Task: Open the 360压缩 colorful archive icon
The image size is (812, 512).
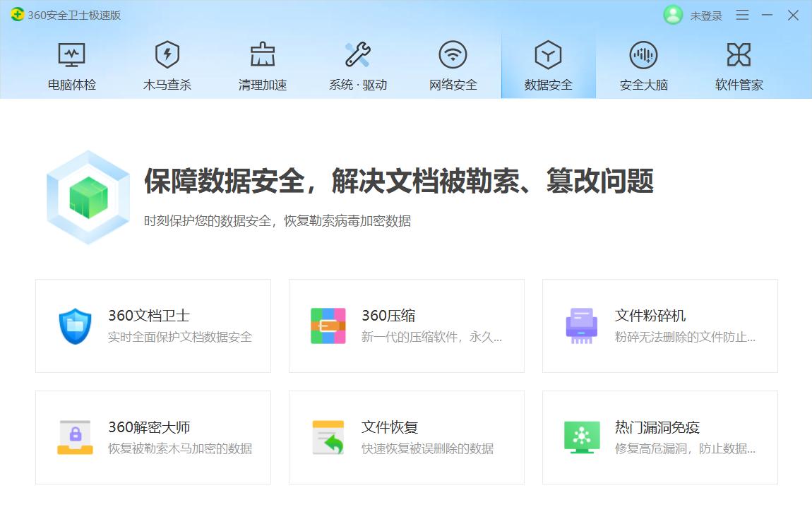Action: coord(328,325)
